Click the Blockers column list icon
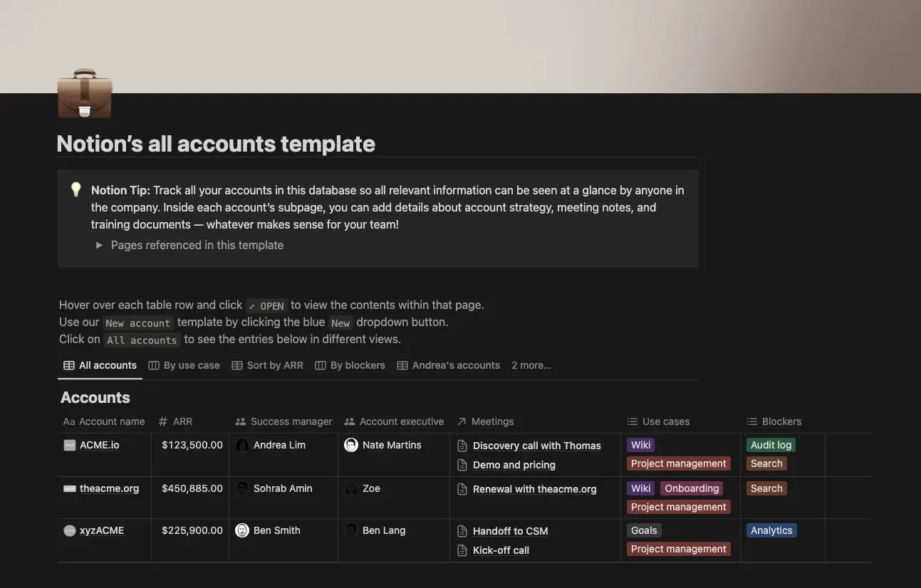The width and height of the screenshot is (921, 588). [751, 421]
